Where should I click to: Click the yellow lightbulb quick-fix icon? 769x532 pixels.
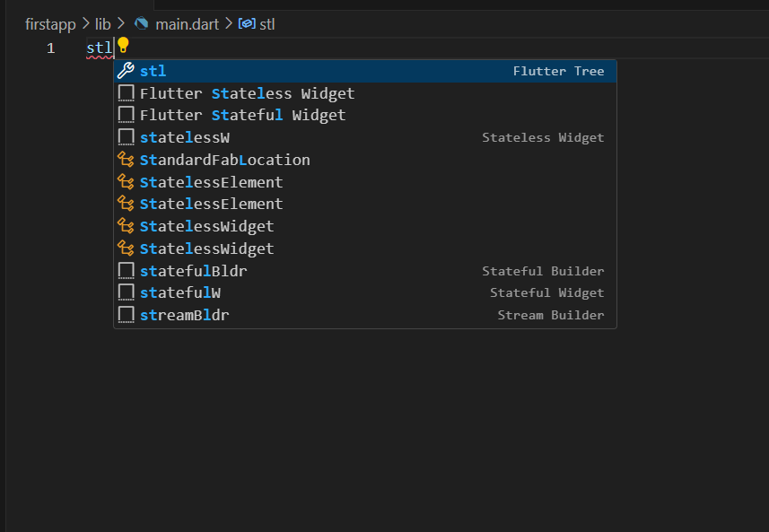(x=123, y=45)
